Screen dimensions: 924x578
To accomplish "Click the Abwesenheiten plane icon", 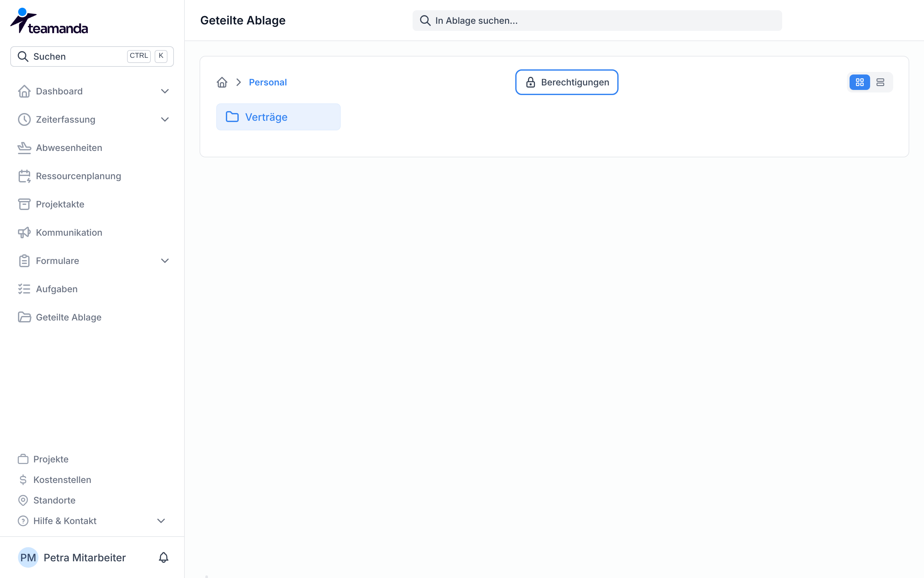I will (x=24, y=148).
